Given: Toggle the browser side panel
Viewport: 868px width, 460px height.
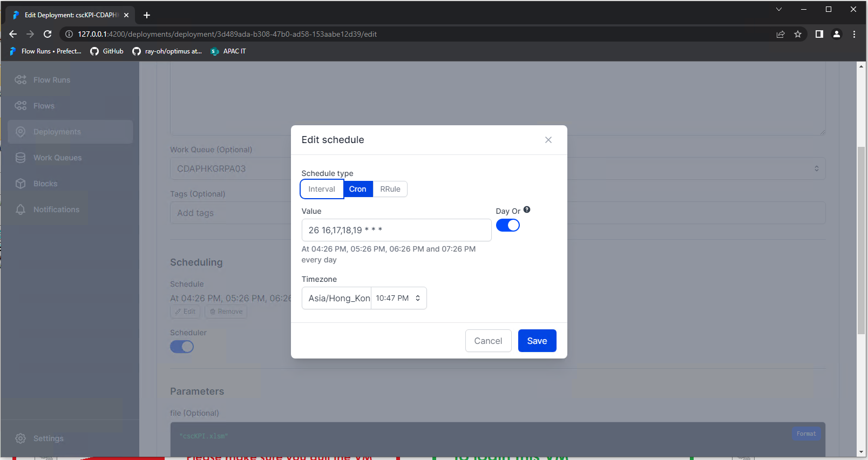Looking at the screenshot, I should pyautogui.click(x=819, y=34).
